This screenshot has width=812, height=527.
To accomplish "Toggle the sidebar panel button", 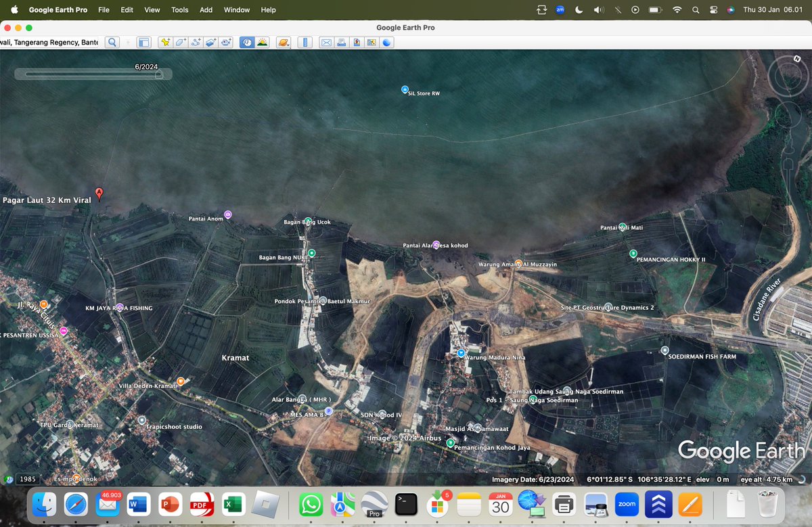I will [x=143, y=42].
